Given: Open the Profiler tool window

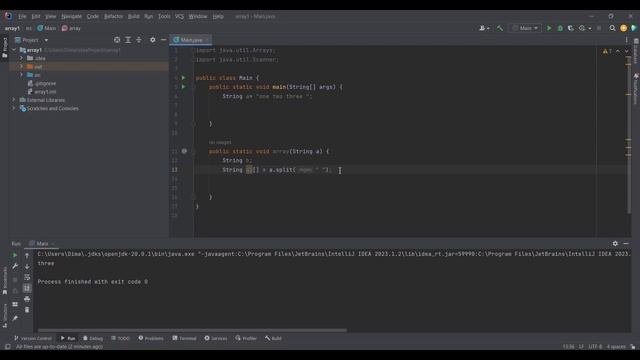Looking at the screenshot, I should pyautogui.click(x=246, y=338).
